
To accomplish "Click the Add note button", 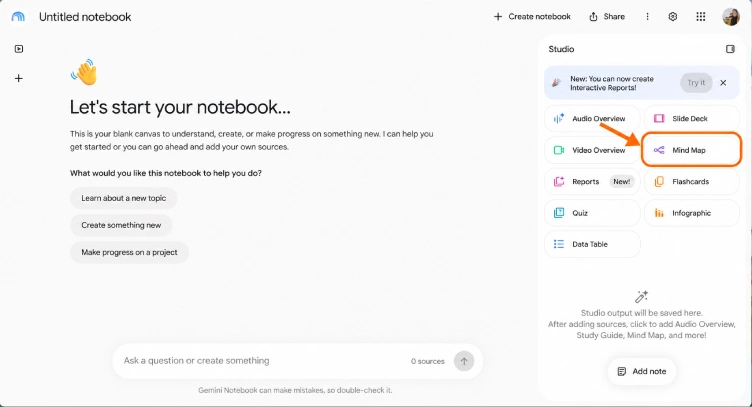I will [x=642, y=371].
